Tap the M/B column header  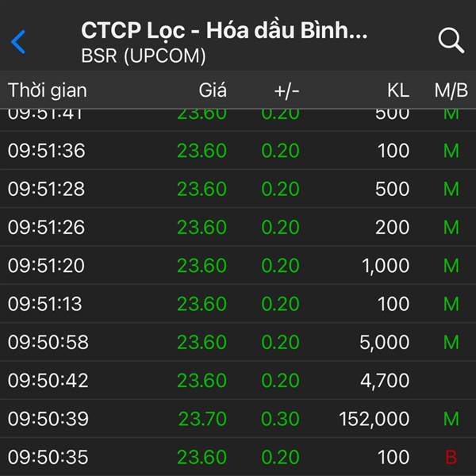click(451, 90)
